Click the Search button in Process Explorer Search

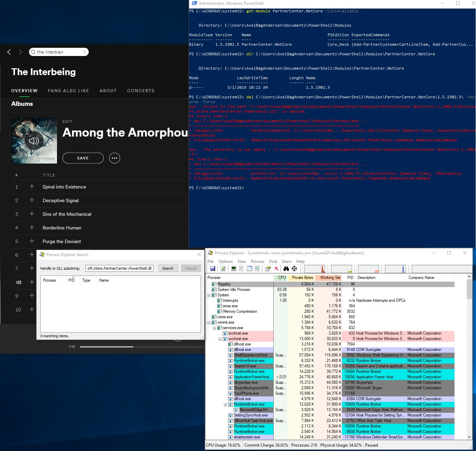tap(168, 268)
